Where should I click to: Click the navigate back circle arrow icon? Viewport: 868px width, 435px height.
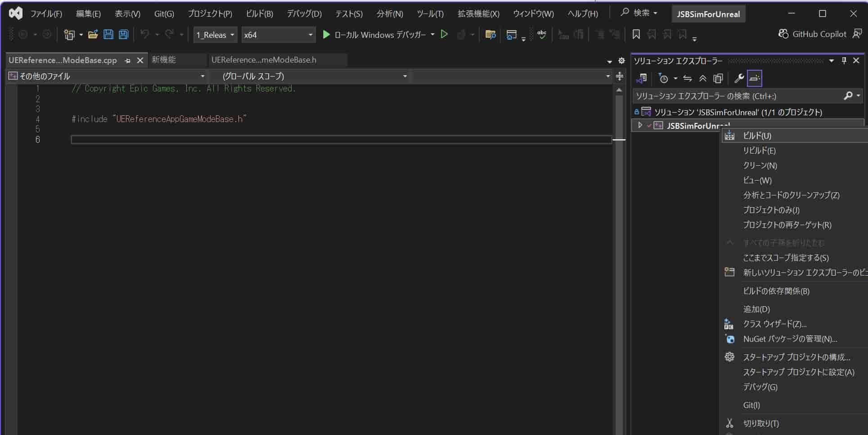click(23, 34)
